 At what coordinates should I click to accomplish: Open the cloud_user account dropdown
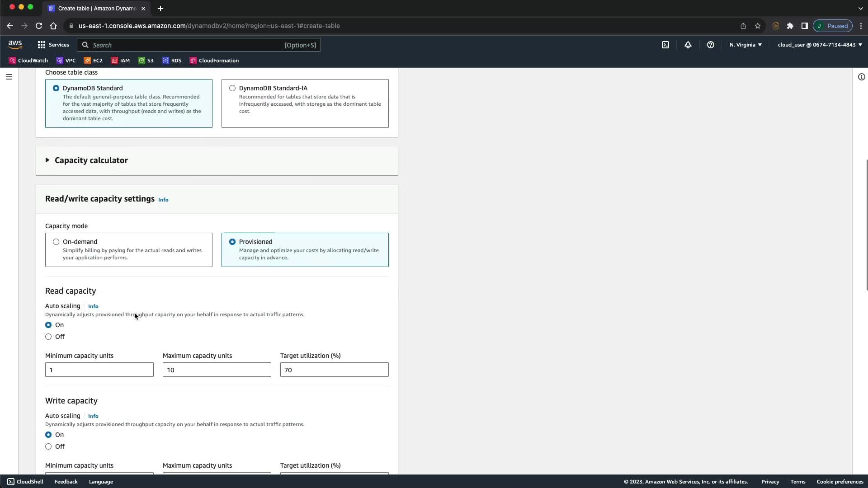pyautogui.click(x=819, y=45)
